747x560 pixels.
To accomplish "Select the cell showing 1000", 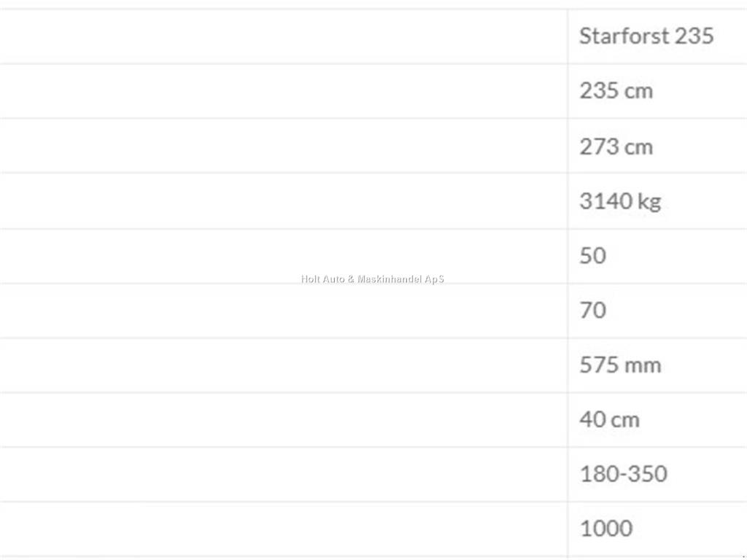I will pyautogui.click(x=657, y=529).
